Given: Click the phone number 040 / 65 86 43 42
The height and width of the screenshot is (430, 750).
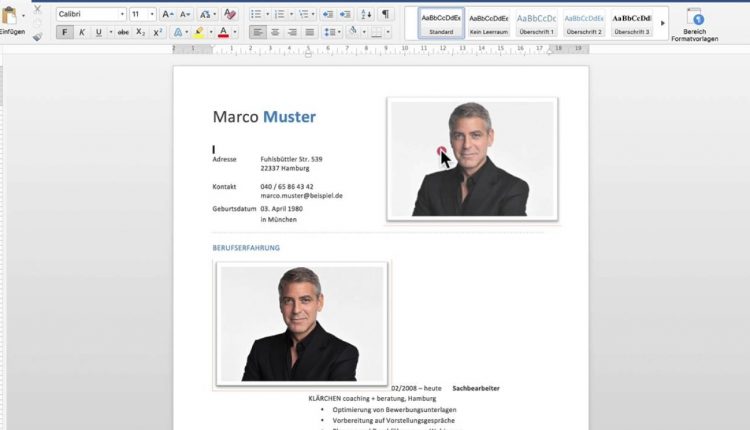Looking at the screenshot, I should (287, 187).
